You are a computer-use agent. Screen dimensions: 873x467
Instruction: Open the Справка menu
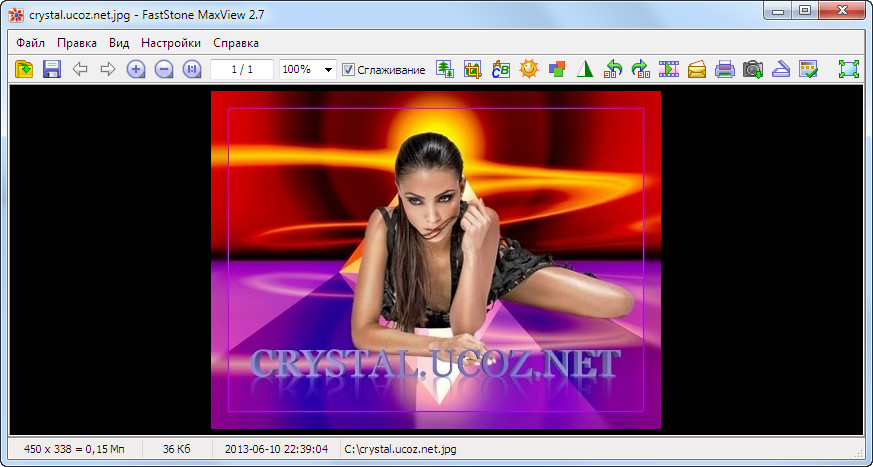pyautogui.click(x=236, y=43)
